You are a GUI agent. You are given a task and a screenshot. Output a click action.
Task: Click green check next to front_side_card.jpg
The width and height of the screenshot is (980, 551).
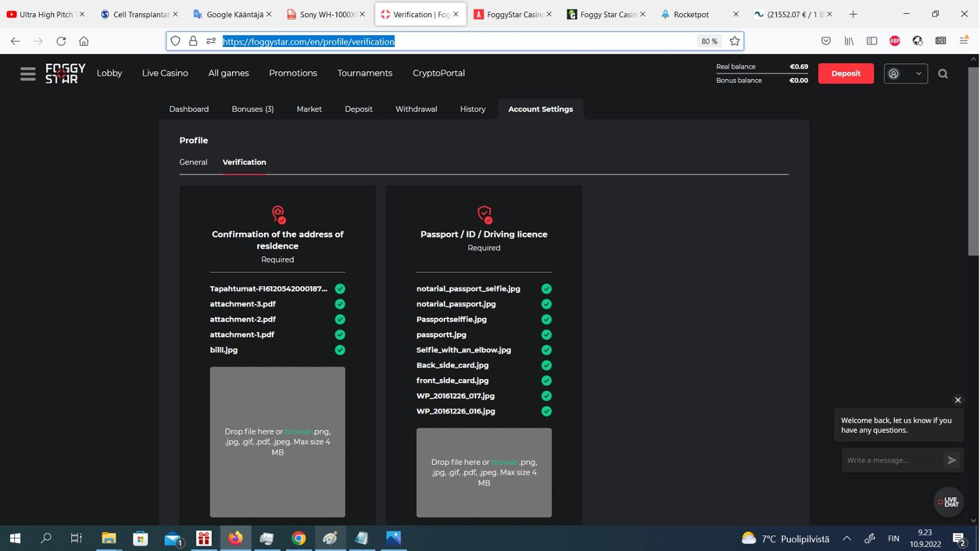tap(546, 380)
